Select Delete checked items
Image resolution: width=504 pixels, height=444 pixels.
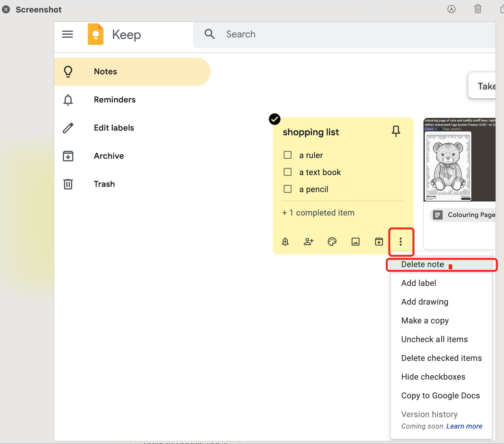click(x=441, y=358)
